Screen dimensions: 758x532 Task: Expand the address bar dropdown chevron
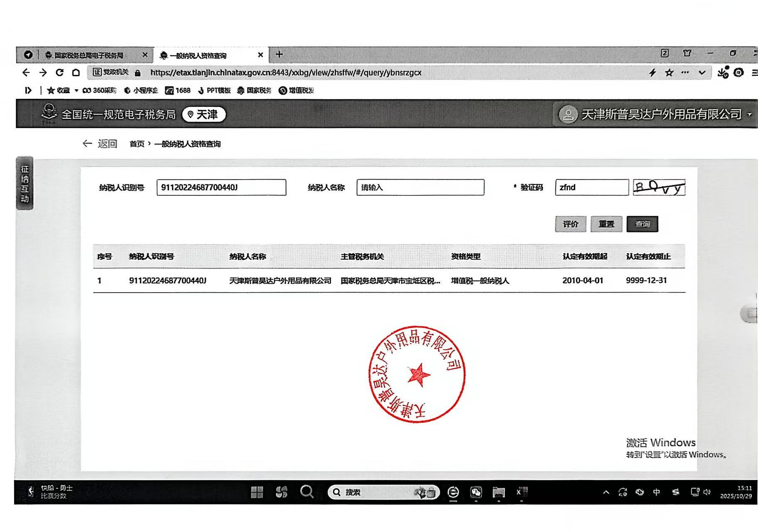(702, 73)
